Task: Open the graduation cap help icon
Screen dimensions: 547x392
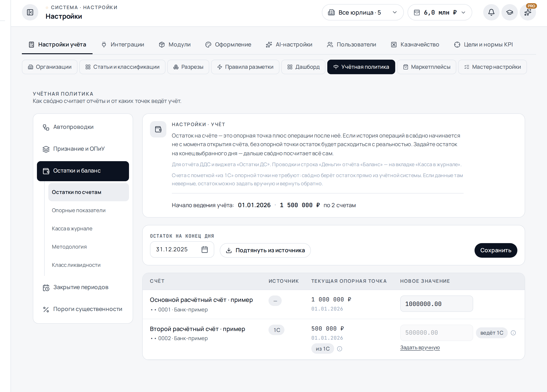Action: [509, 12]
